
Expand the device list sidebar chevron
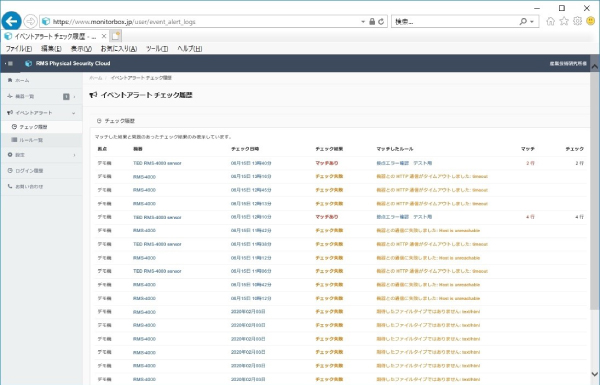click(x=74, y=97)
